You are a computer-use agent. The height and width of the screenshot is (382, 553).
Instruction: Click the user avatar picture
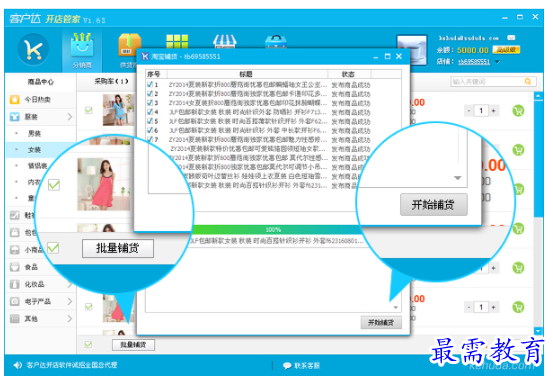coord(412,50)
